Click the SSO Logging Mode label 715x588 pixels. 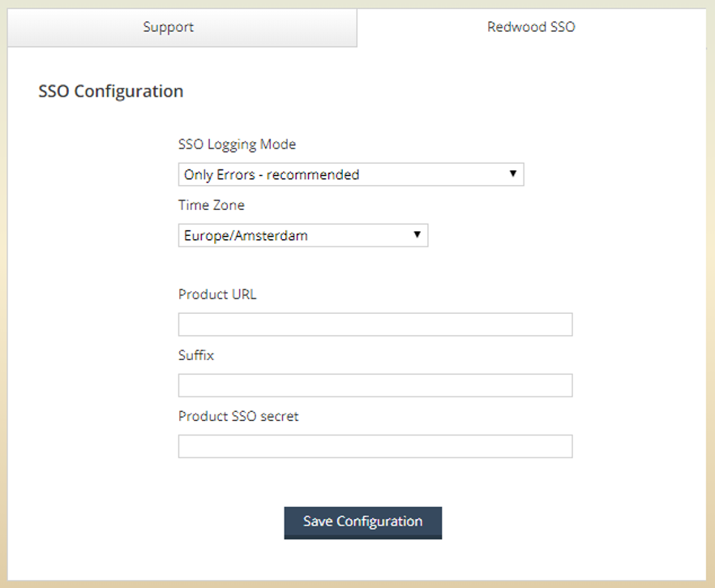[x=237, y=144]
